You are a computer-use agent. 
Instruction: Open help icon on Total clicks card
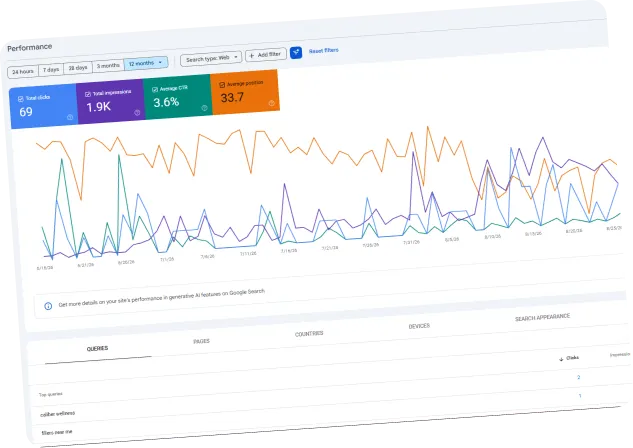click(x=70, y=117)
